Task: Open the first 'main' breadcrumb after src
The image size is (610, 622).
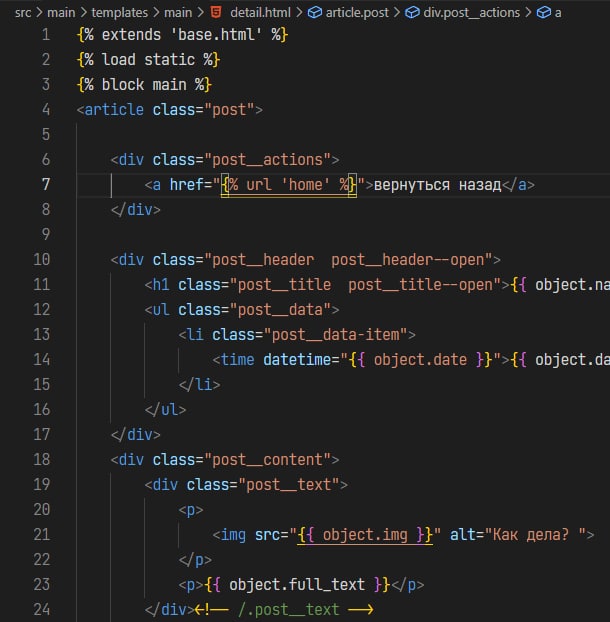Action: pos(61,13)
